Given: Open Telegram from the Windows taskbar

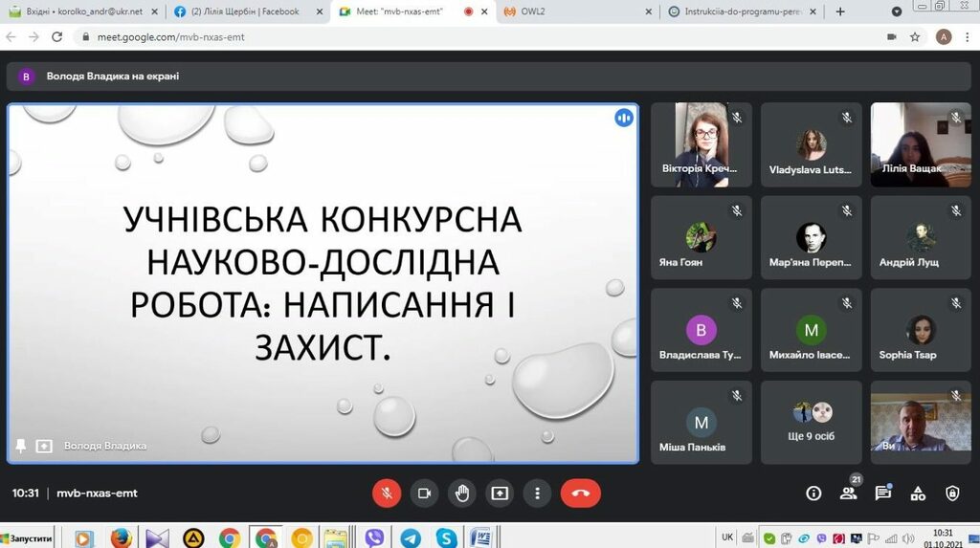Looking at the screenshot, I should 411,537.
